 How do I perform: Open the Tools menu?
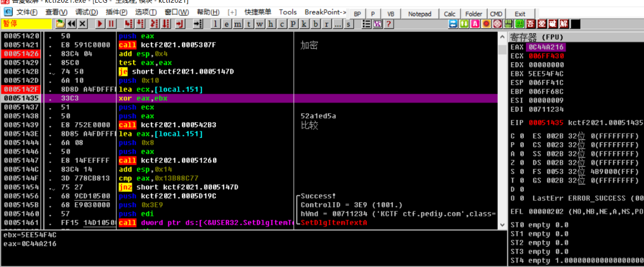[x=288, y=12]
